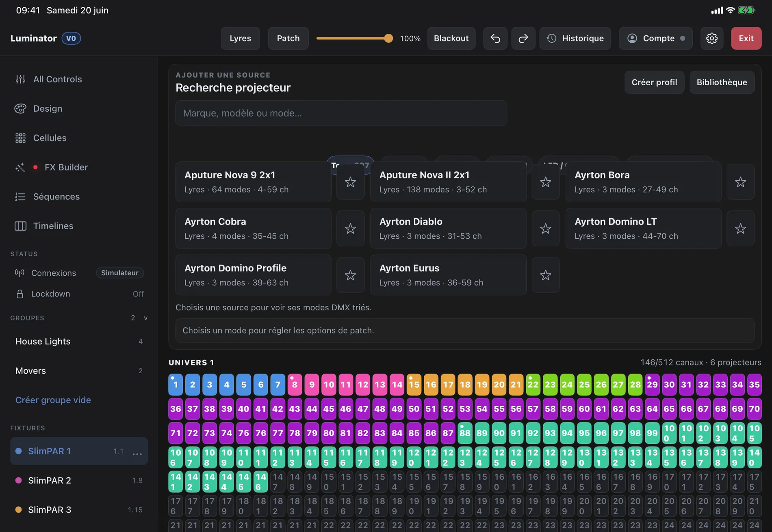
Task: Click blue DMX channel cell 1
Action: [x=176, y=385]
